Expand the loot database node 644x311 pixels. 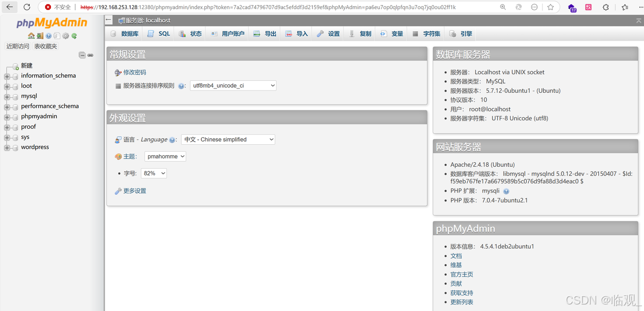(7, 86)
